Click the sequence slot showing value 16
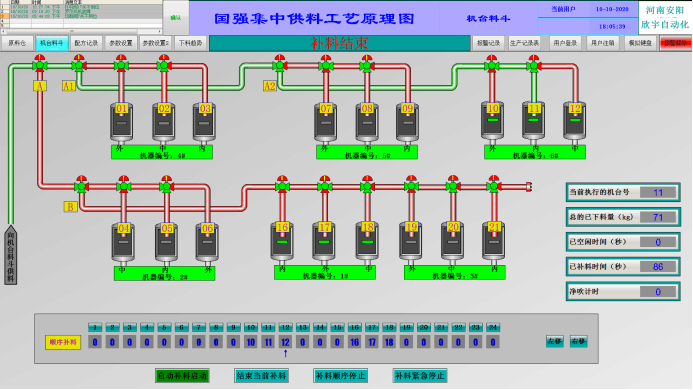 click(x=354, y=342)
